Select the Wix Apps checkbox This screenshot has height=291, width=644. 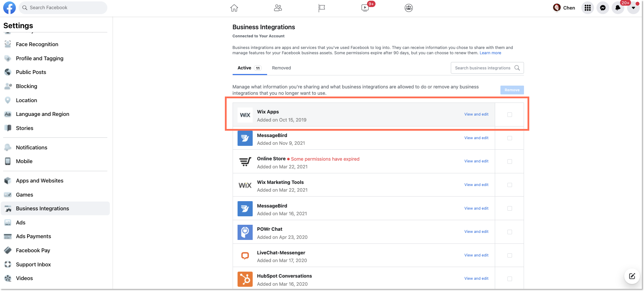pyautogui.click(x=510, y=114)
